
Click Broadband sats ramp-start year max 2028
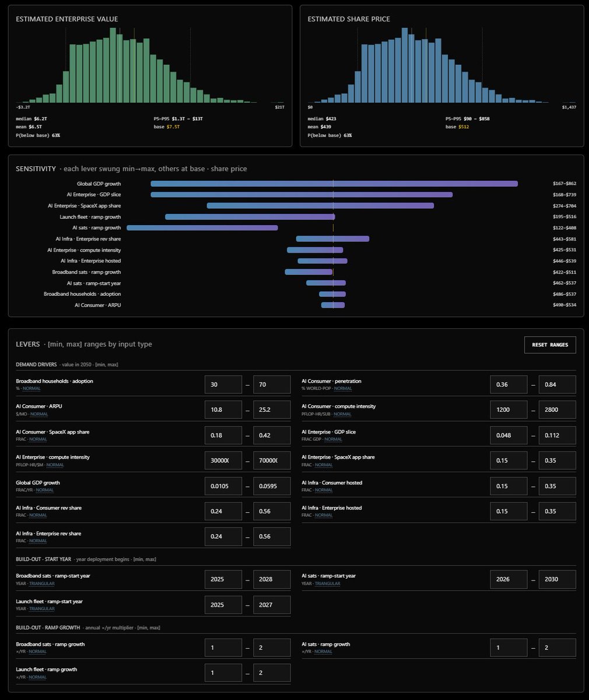click(272, 579)
